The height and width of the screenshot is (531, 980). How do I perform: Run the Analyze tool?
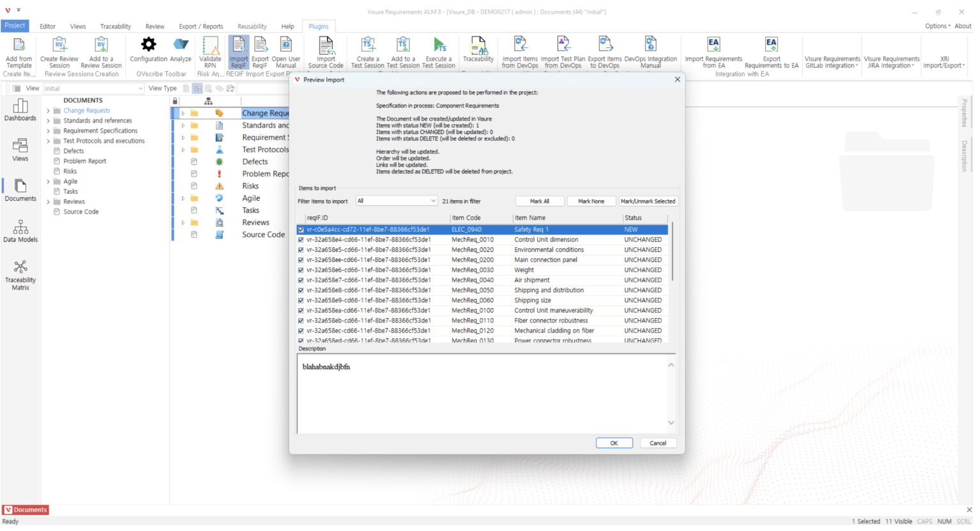181,50
